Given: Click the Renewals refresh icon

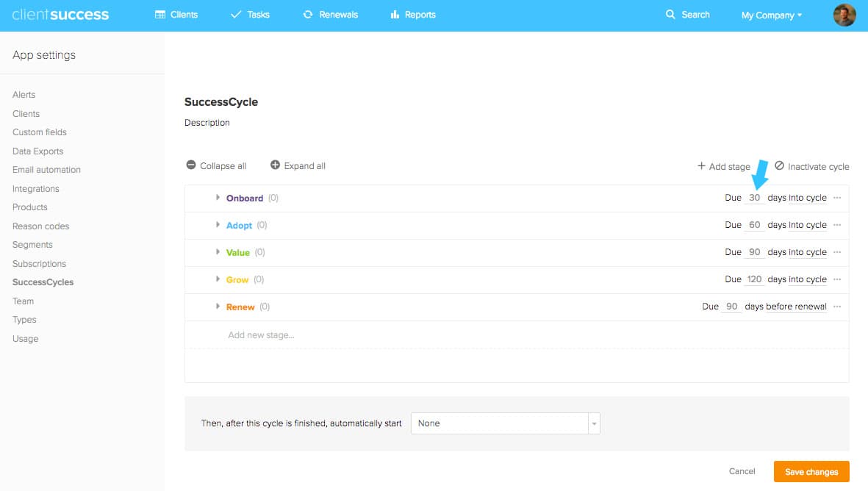Looking at the screenshot, I should pos(308,15).
